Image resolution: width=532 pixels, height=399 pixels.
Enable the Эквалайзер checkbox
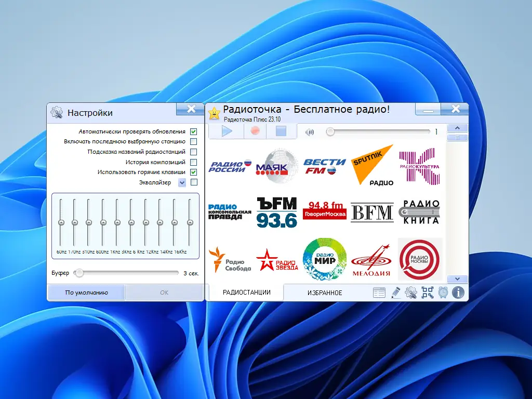(x=194, y=182)
